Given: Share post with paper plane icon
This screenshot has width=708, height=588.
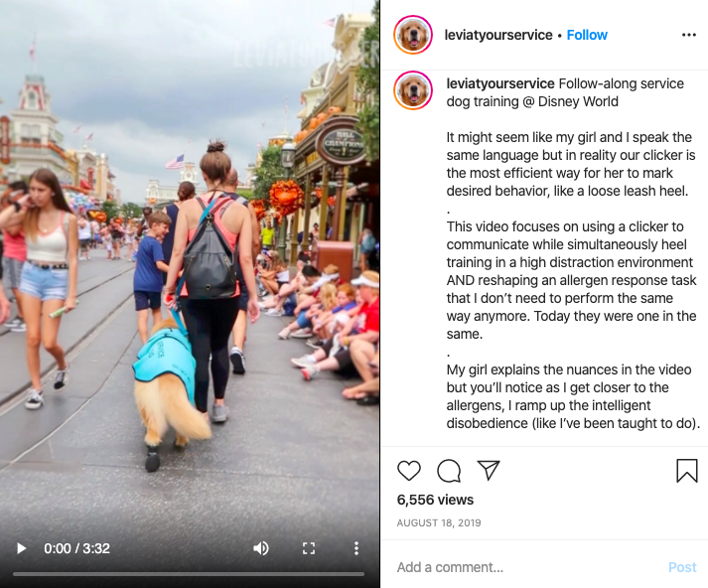Looking at the screenshot, I should pyautogui.click(x=489, y=470).
